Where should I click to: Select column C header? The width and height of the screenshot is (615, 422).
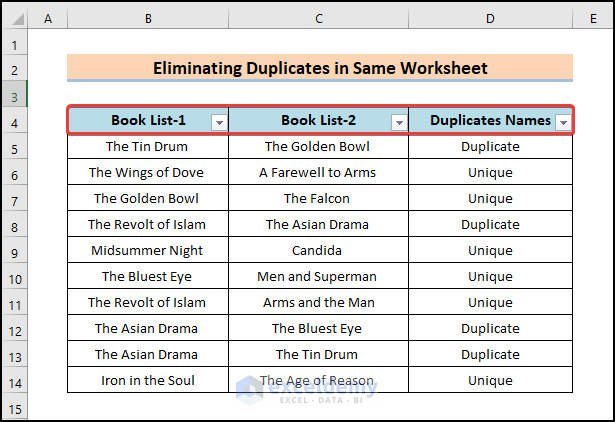coord(318,19)
